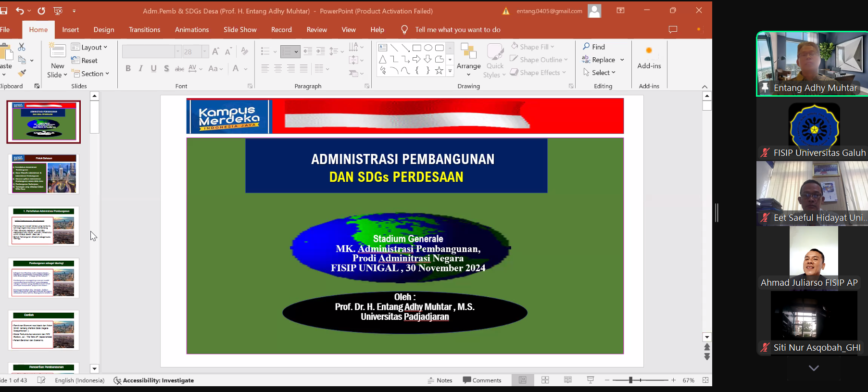The width and height of the screenshot is (868, 392).
Task: Open Slide Sorter view in status bar
Action: point(545,380)
